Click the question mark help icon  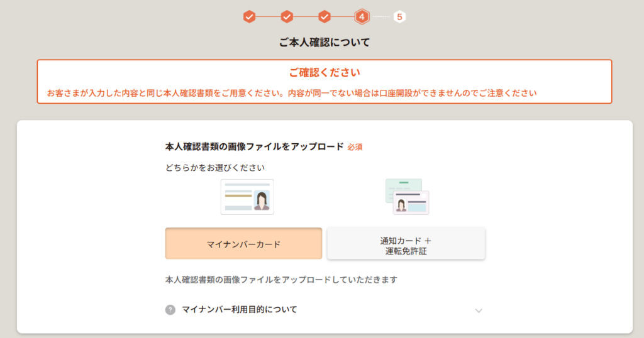[170, 310]
